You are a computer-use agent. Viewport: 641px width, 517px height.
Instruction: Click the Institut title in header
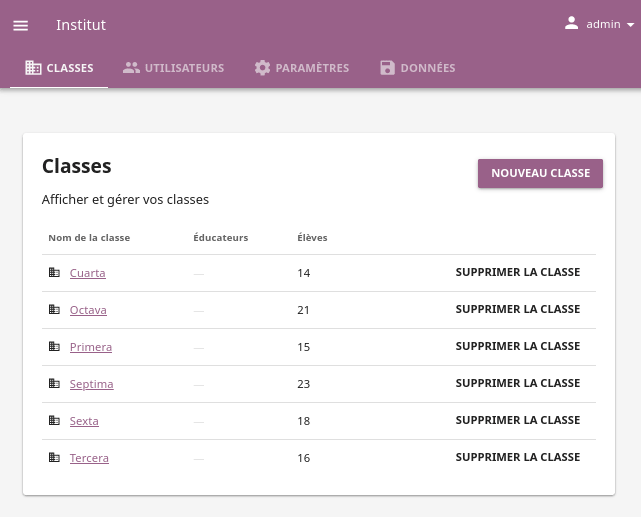tap(81, 25)
